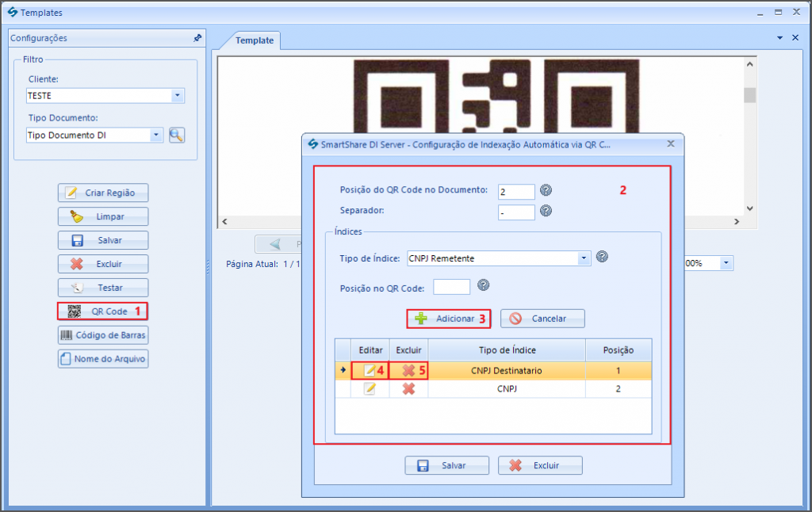Focus the Posição no QR Code field
Screen dimensions: 812x512
click(451, 287)
